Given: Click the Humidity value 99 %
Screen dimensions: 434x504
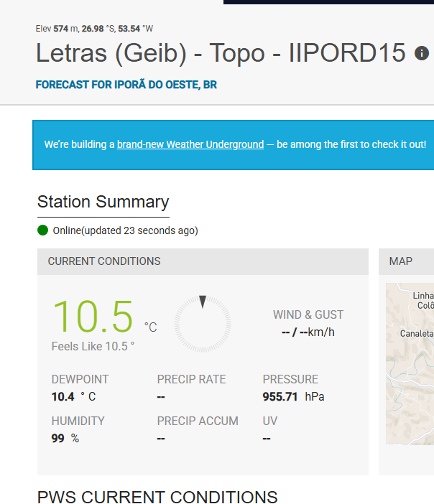Looking at the screenshot, I should pyautogui.click(x=65, y=438).
